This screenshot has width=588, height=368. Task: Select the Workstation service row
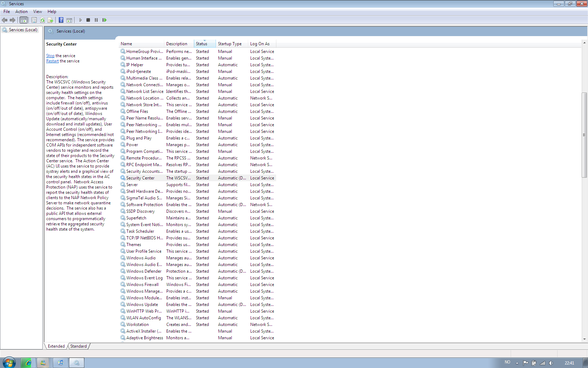coord(198,325)
